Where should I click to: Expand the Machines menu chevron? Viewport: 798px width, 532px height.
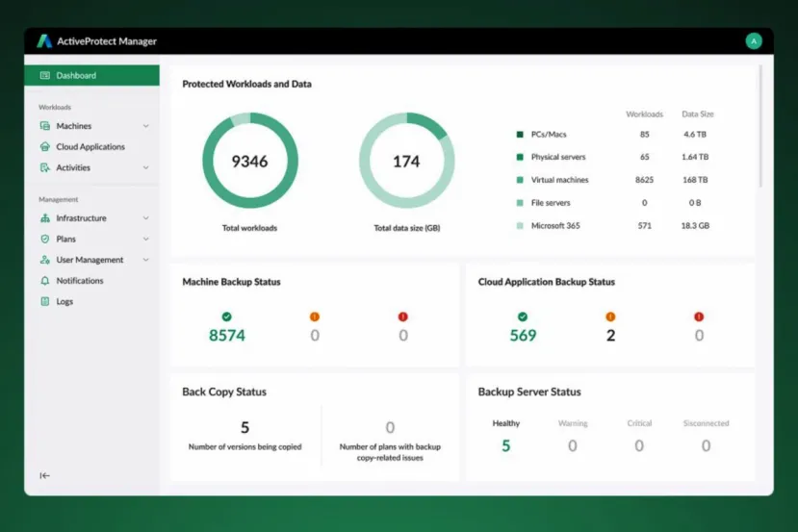point(145,126)
